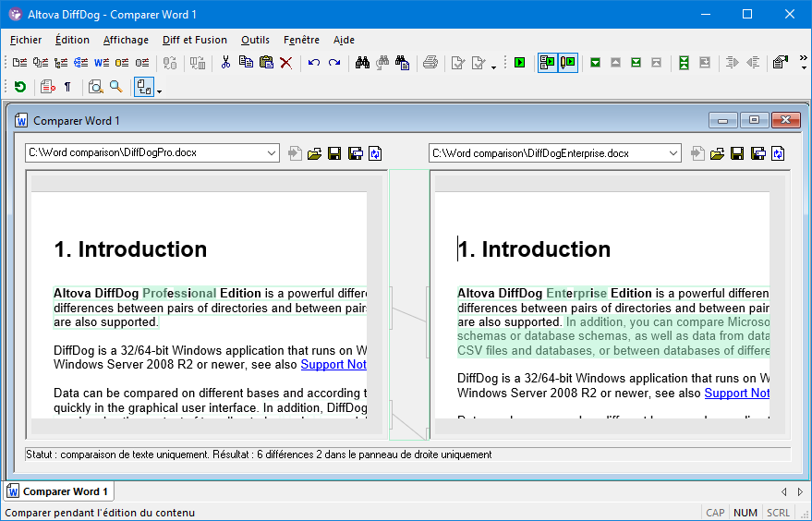Reload the left pane document

(x=375, y=153)
